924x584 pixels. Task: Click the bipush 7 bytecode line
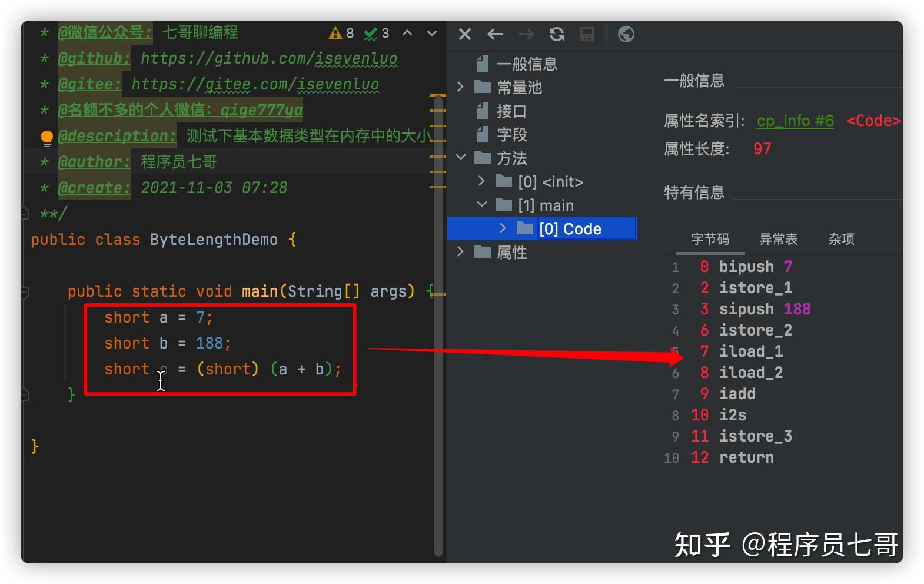coord(755,267)
